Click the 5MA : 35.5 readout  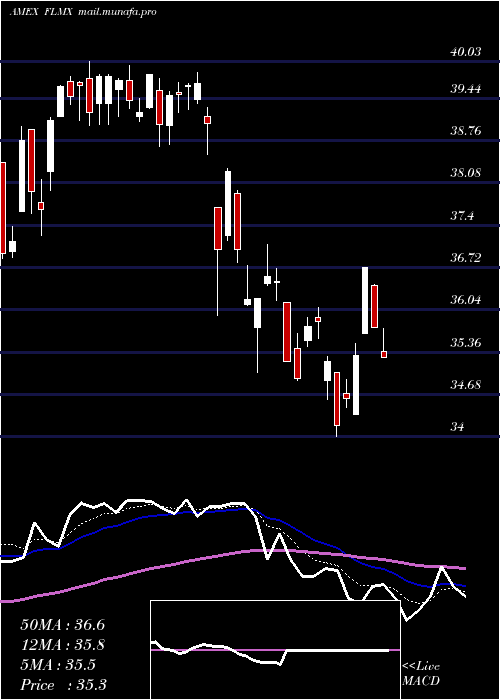(x=58, y=665)
